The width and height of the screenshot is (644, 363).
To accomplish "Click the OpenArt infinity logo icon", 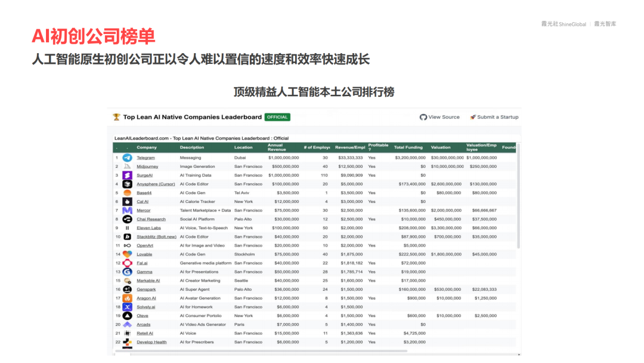I will pos(128,245).
